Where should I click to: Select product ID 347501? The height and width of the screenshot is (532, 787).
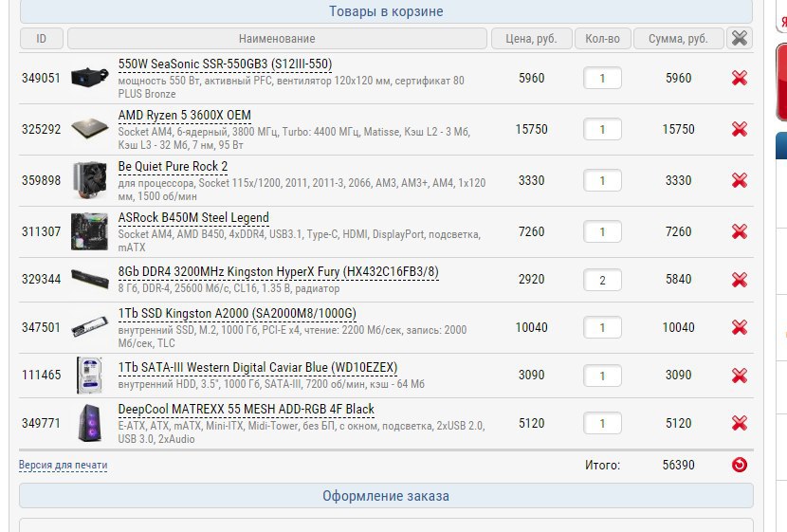pos(41,327)
